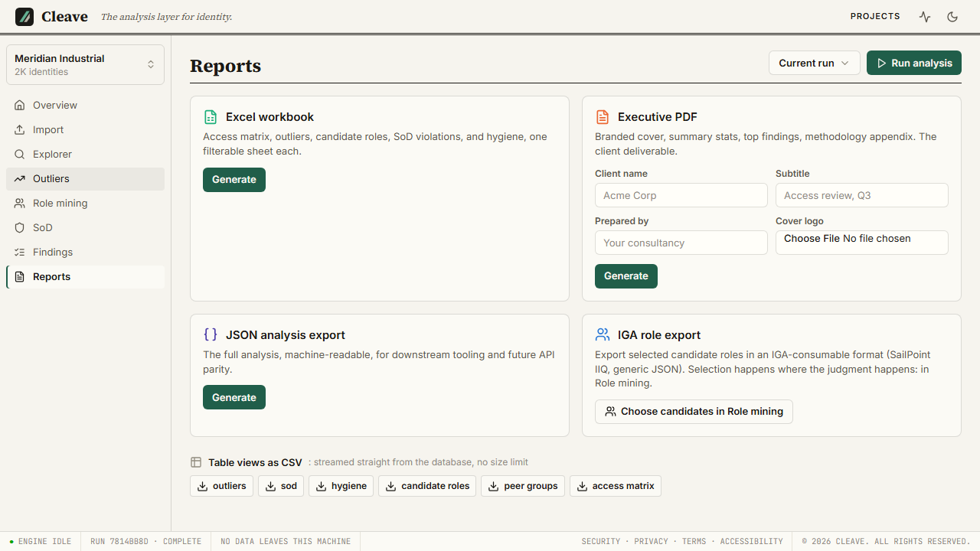Generate the Executive PDF
Viewport: 980px width, 551px height.
(626, 276)
